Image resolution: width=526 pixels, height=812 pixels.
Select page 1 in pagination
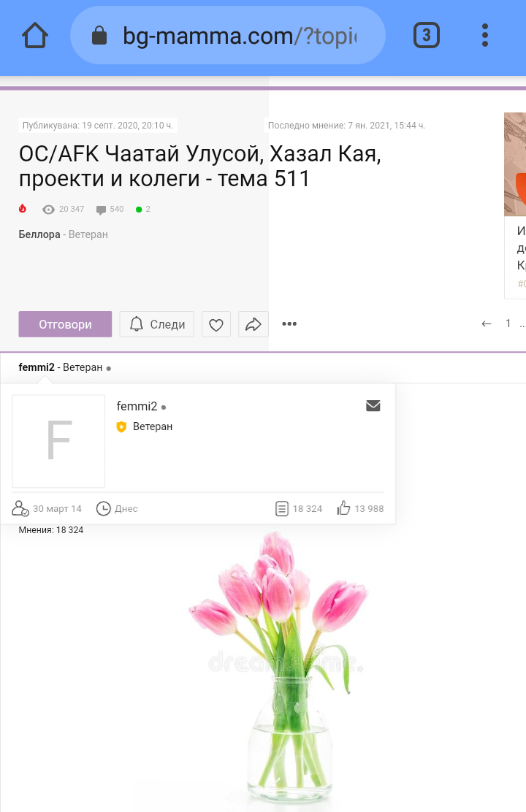click(x=508, y=323)
